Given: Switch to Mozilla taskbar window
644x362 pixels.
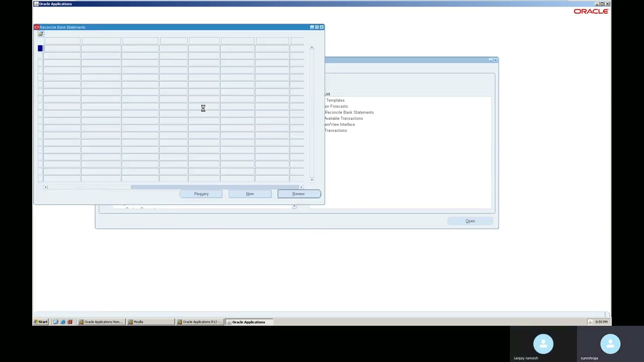Looking at the screenshot, I should (x=150, y=322).
